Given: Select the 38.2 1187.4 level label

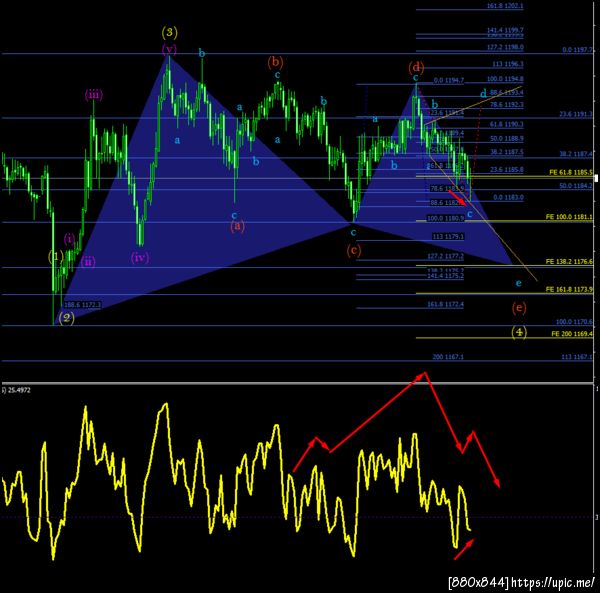Looking at the screenshot, I should tap(576, 154).
